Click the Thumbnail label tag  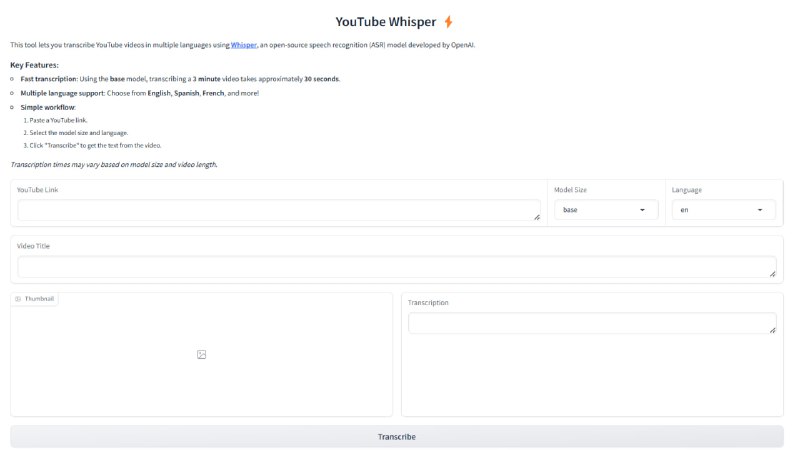point(35,299)
